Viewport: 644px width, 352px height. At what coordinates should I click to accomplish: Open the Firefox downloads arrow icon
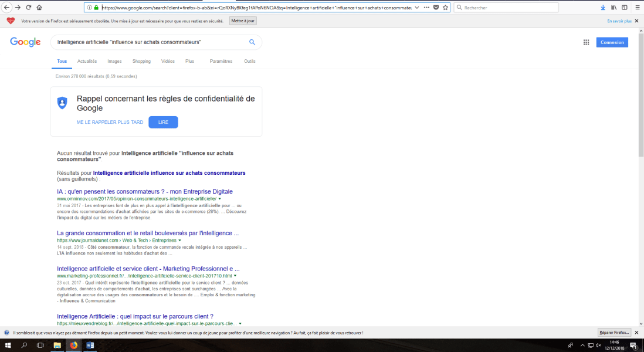coord(602,8)
